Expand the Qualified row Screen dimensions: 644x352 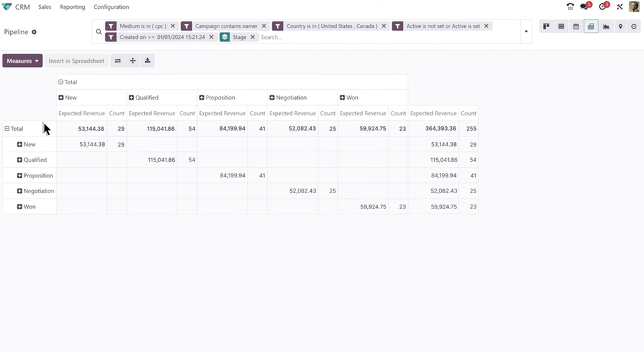click(x=20, y=160)
